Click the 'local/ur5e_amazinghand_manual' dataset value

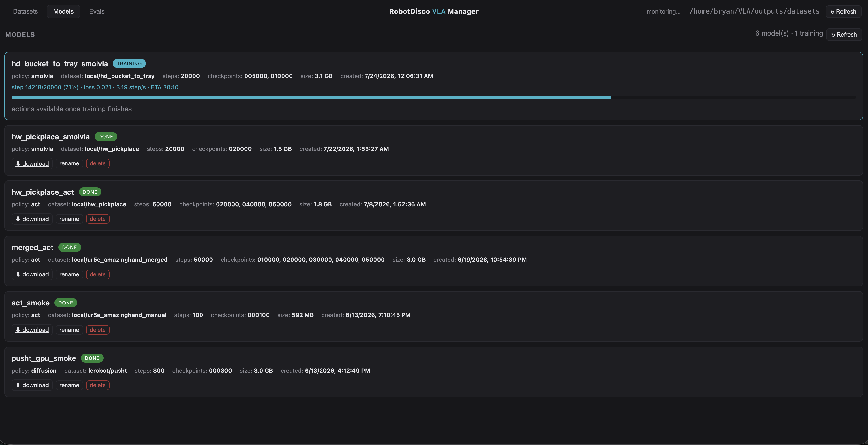coord(119,315)
